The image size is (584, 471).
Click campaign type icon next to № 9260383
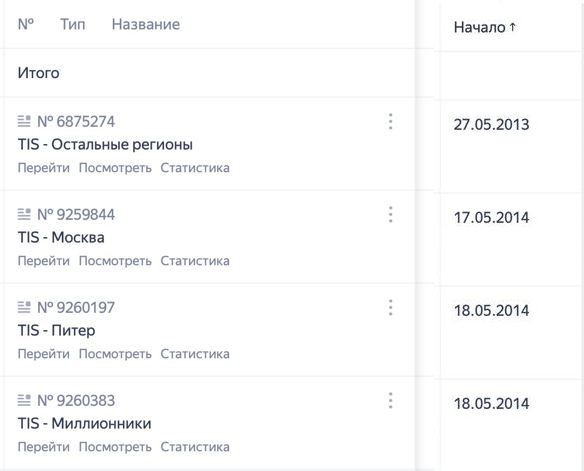tap(24, 401)
